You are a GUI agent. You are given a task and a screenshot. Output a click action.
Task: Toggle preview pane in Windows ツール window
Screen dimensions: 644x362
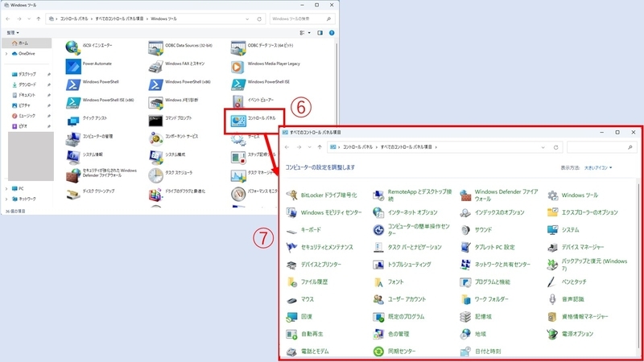coord(320,33)
